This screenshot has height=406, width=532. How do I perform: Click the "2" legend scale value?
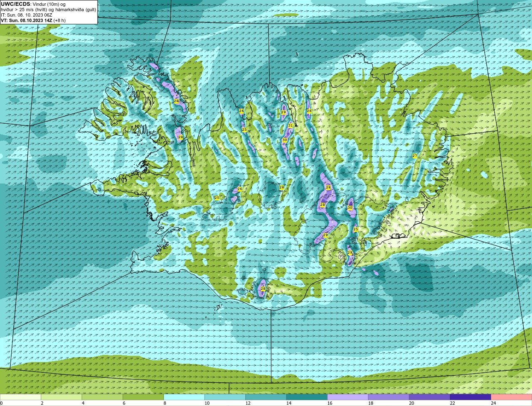(x=42, y=403)
